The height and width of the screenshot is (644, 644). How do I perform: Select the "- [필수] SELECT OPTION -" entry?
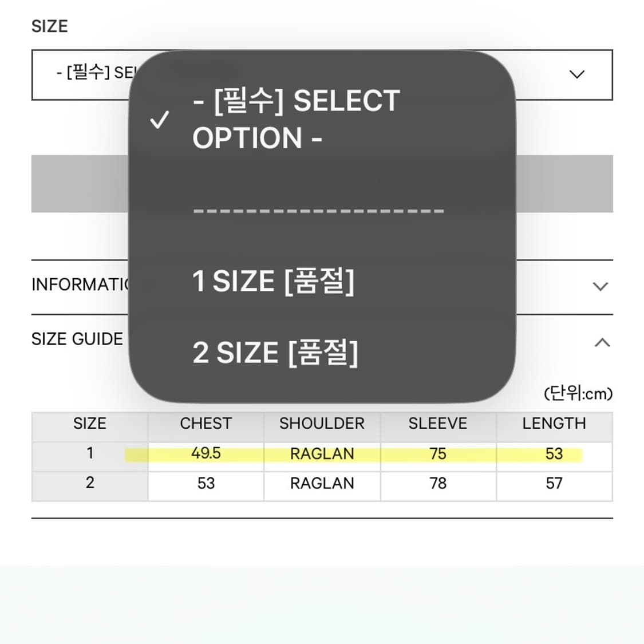point(296,118)
